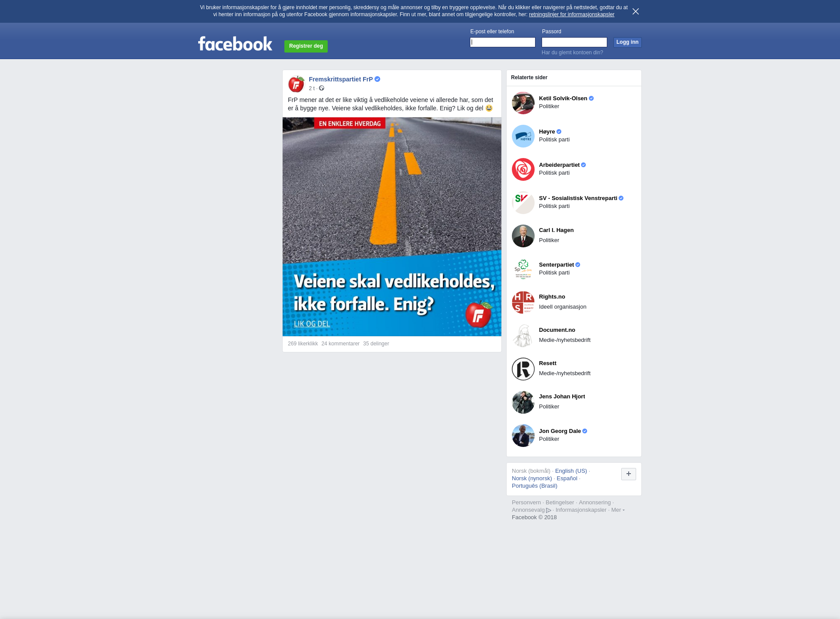Open SV - Sosialistisk Venstreparti link
This screenshot has height=619, width=840.
coord(578,198)
